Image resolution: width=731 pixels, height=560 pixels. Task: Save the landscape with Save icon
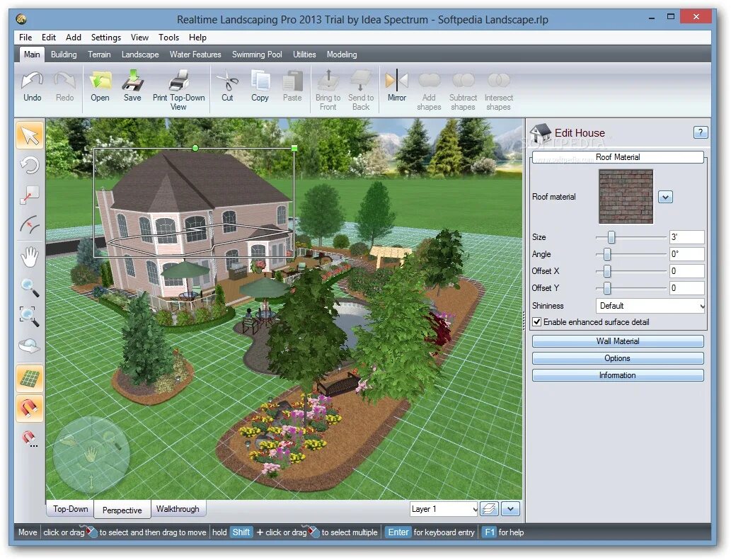click(132, 81)
